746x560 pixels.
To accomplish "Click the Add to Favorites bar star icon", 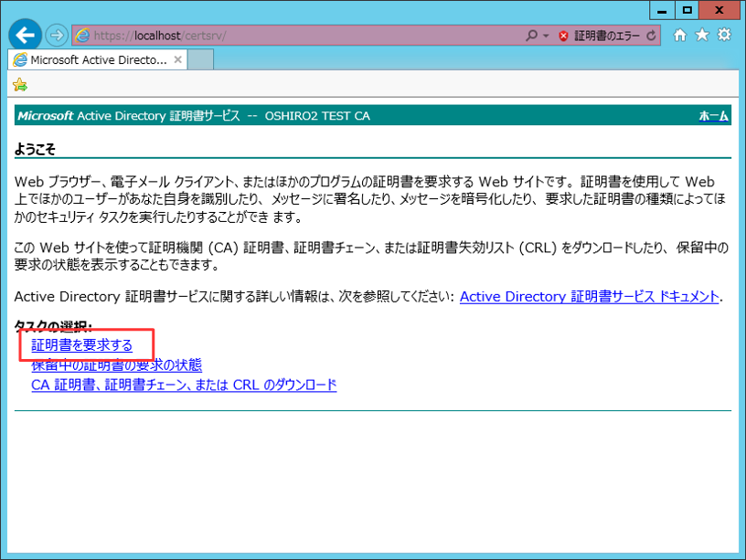I will point(20,85).
